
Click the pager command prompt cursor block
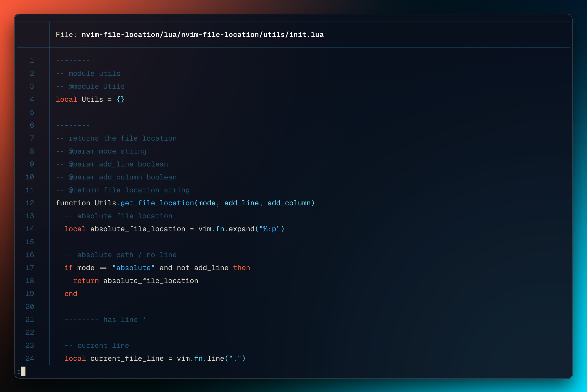point(23,371)
